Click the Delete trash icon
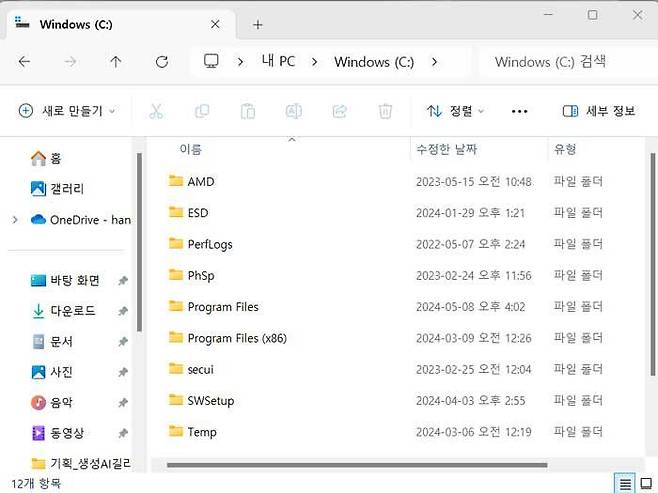 385,111
